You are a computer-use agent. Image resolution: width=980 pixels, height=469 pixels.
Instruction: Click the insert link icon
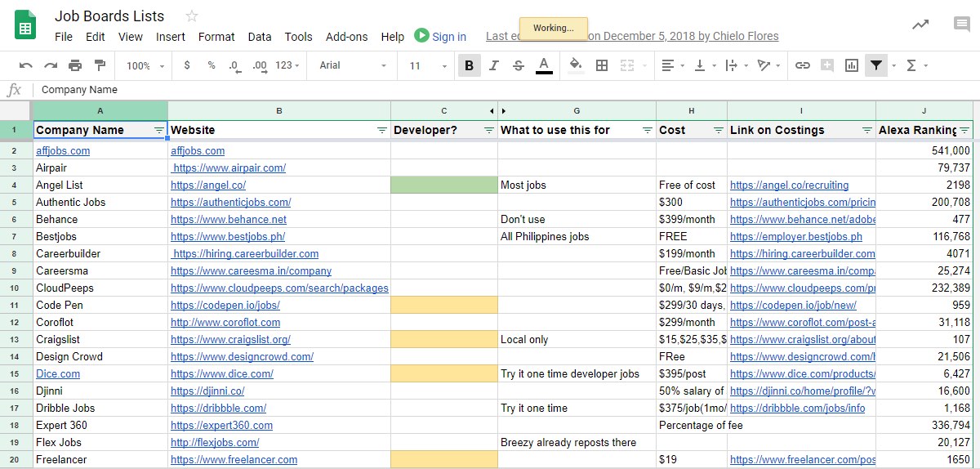click(x=803, y=65)
